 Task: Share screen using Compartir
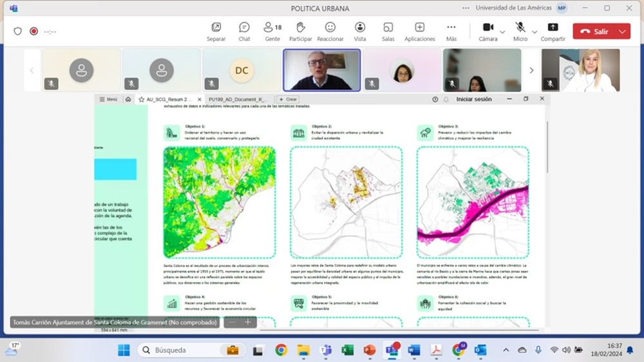click(x=553, y=31)
